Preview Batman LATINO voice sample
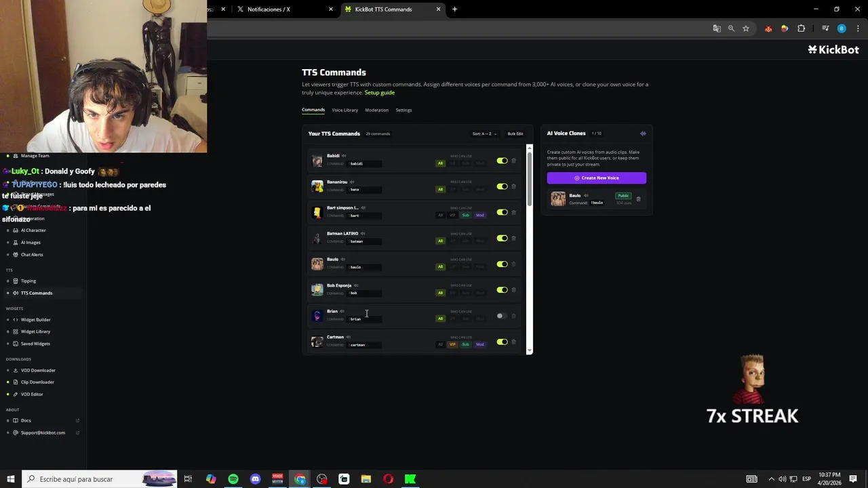The width and height of the screenshot is (868, 488). 363,233
